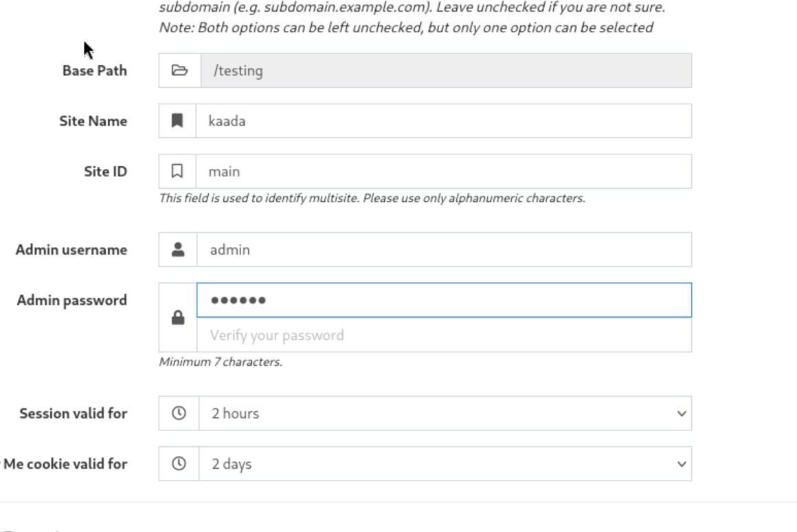
Task: Click the chevron arrow on the 2 hours select
Action: [x=682, y=414]
